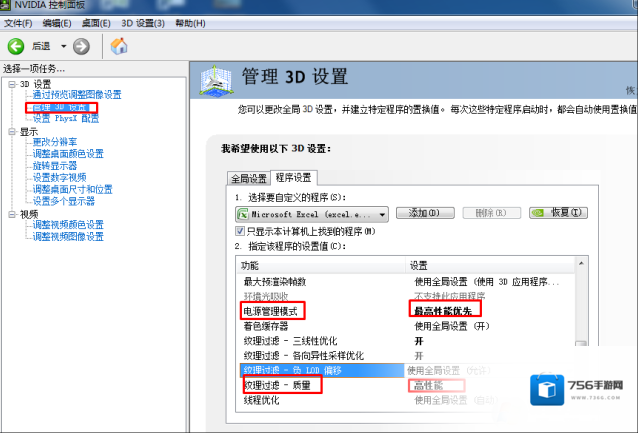Open the 帮助(H) menu
Image resolution: width=638 pixels, height=433 pixels.
point(191,22)
